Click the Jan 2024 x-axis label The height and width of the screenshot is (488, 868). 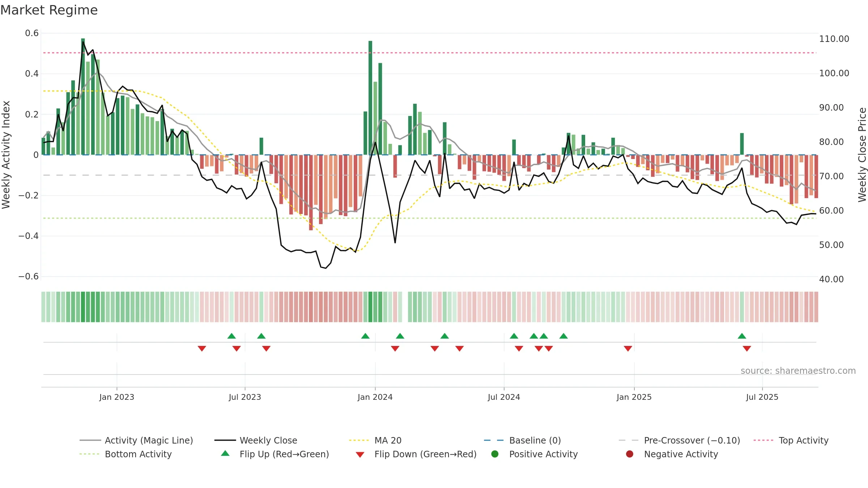coord(375,397)
